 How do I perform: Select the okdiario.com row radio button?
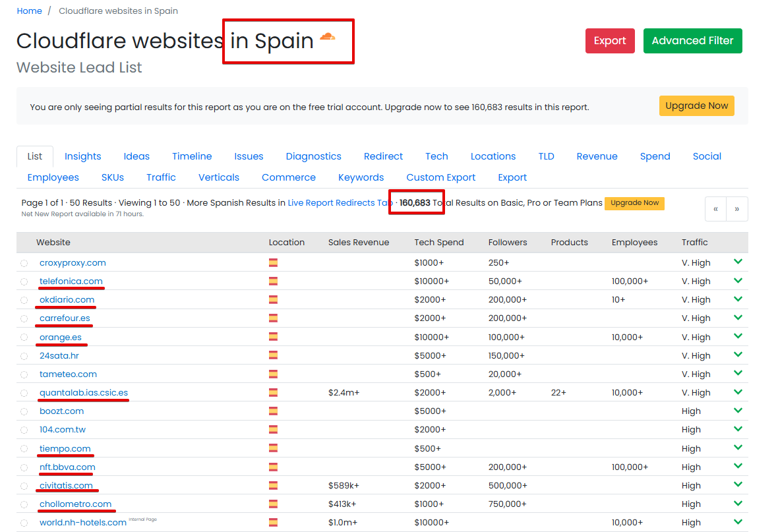click(24, 300)
